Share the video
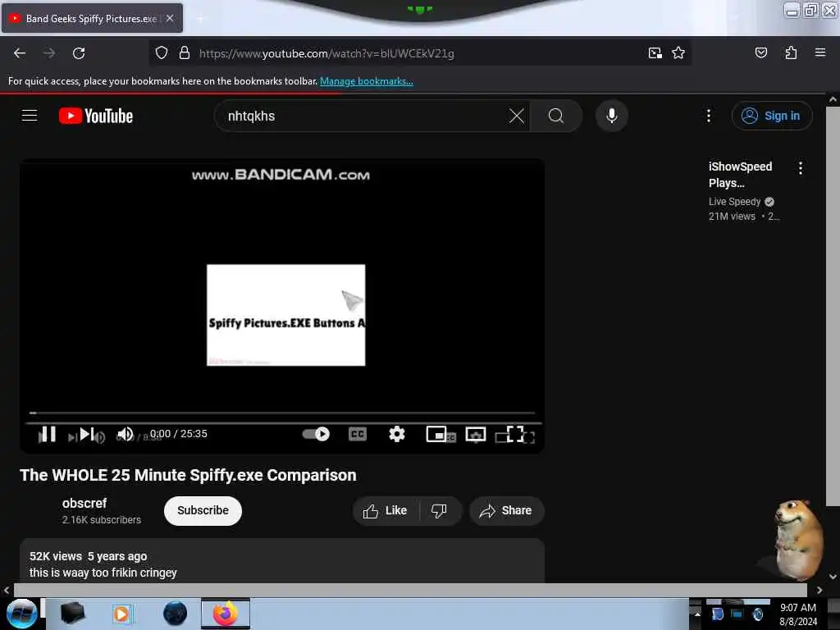 (x=506, y=510)
